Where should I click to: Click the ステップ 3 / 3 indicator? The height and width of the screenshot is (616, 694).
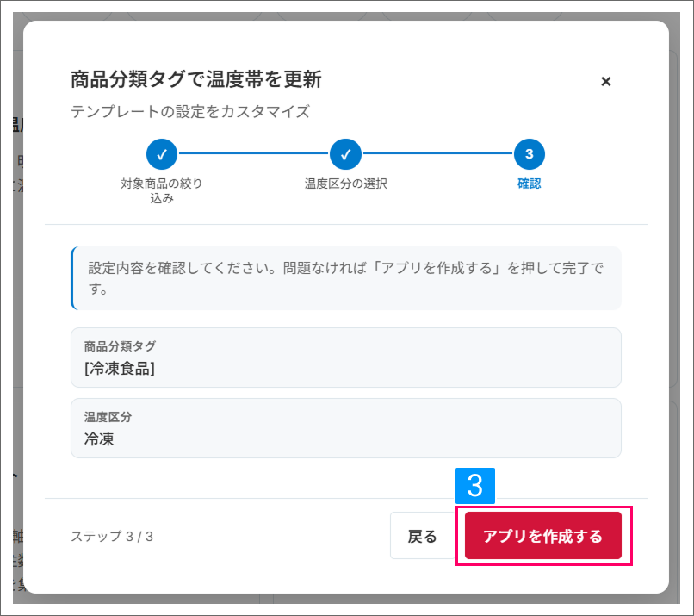tap(112, 536)
